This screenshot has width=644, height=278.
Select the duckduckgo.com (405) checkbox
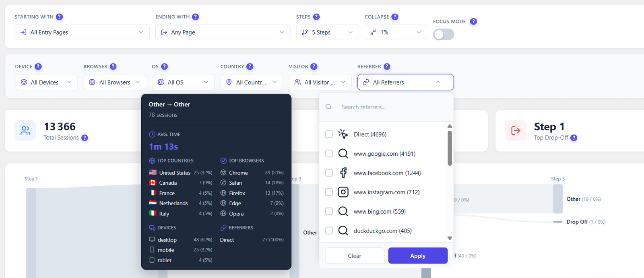pos(329,231)
